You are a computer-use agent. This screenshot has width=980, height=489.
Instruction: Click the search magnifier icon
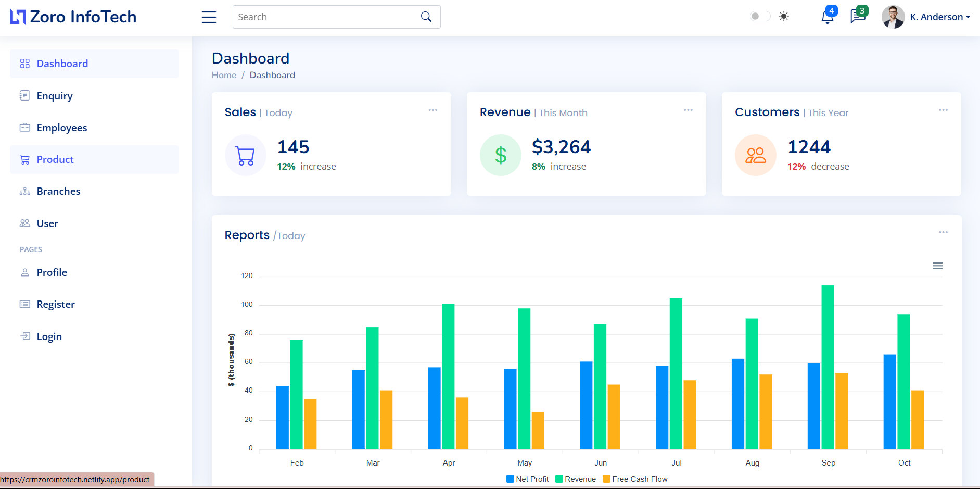(426, 17)
